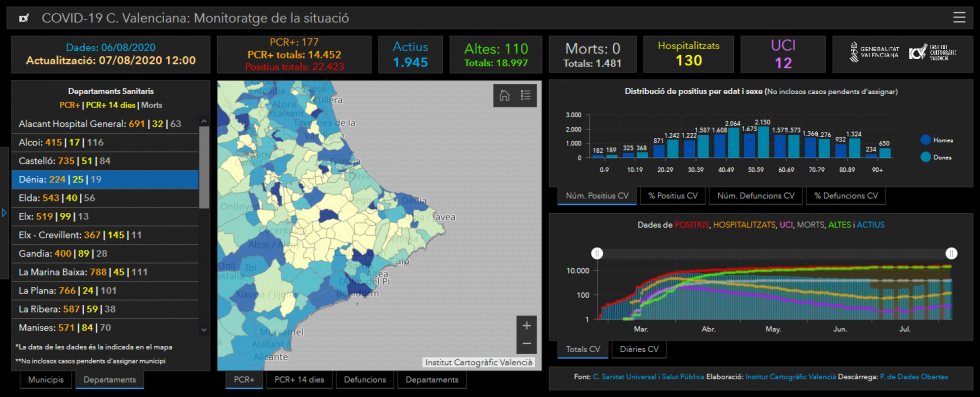Click the Homes legend color dot
The image size is (980, 397).
pos(926,140)
